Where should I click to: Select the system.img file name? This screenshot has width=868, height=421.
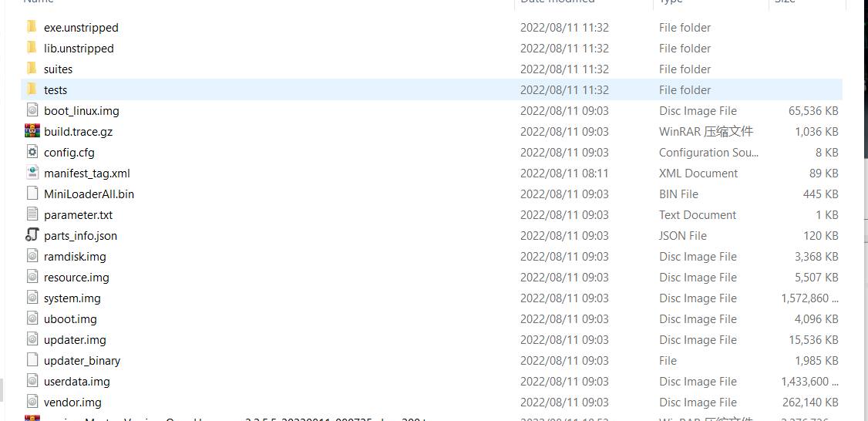tap(72, 298)
